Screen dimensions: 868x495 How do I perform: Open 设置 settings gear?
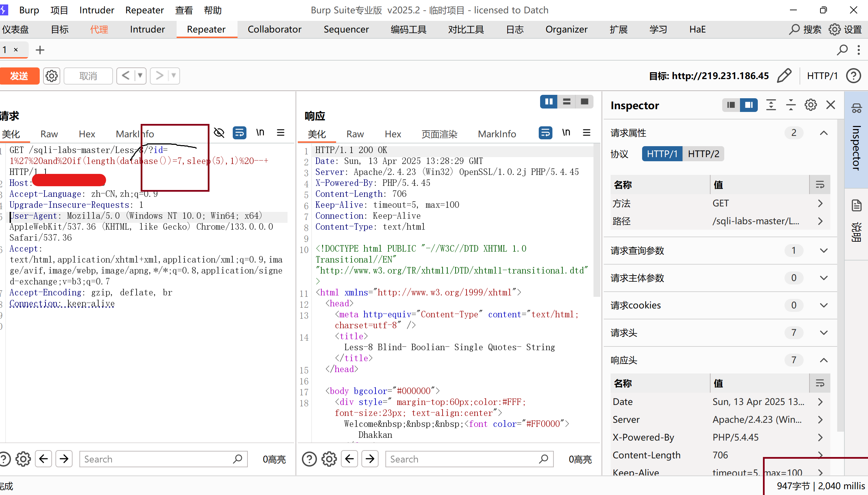(845, 29)
